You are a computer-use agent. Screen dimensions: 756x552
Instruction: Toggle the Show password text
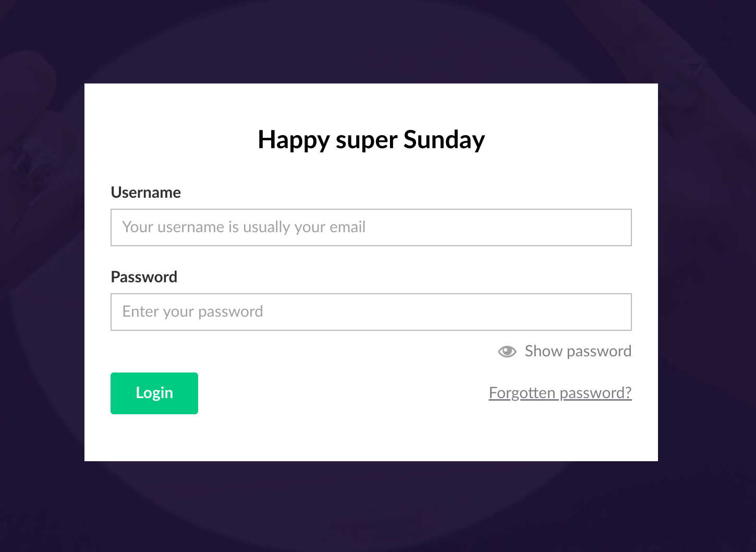point(578,351)
